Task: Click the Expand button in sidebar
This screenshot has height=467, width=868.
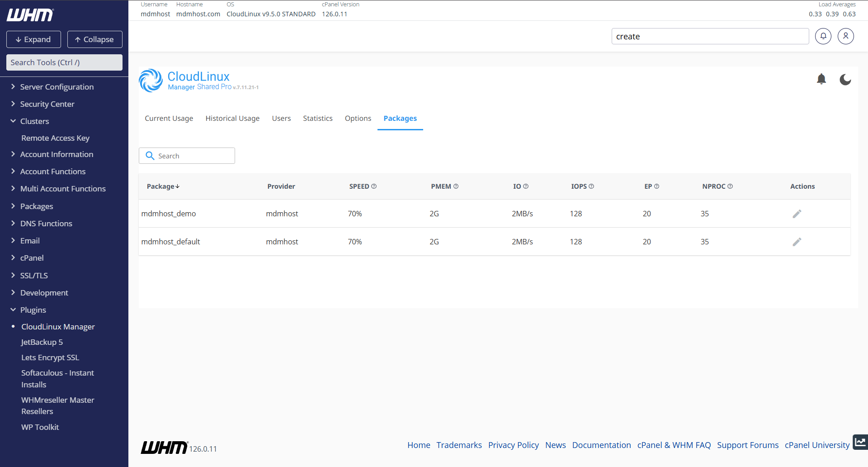Action: 33,39
